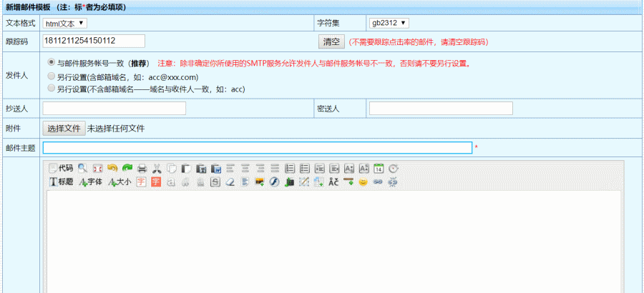Click the select all icon
Image resolution: width=644 pixels, height=293 pixels.
click(245, 182)
